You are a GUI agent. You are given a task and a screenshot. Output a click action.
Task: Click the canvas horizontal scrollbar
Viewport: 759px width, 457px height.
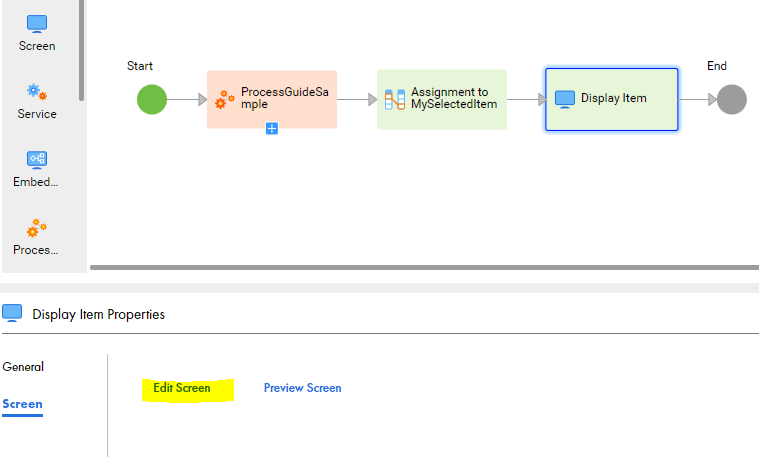pyautogui.click(x=425, y=267)
